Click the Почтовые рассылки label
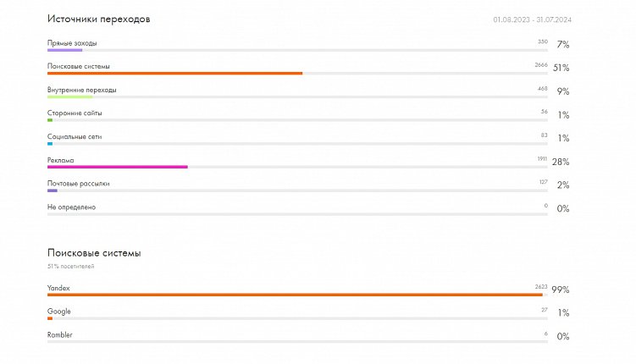This screenshot has width=636, height=364. [x=79, y=183]
